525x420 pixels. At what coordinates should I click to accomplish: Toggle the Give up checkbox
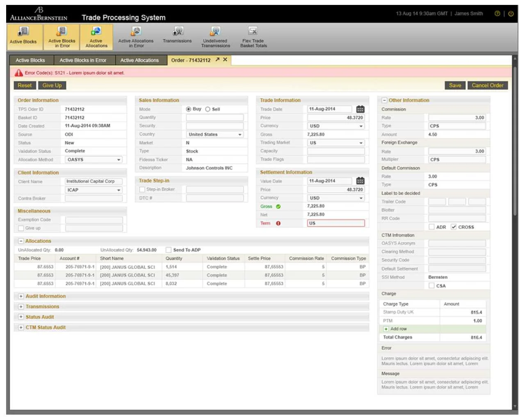pos(21,228)
